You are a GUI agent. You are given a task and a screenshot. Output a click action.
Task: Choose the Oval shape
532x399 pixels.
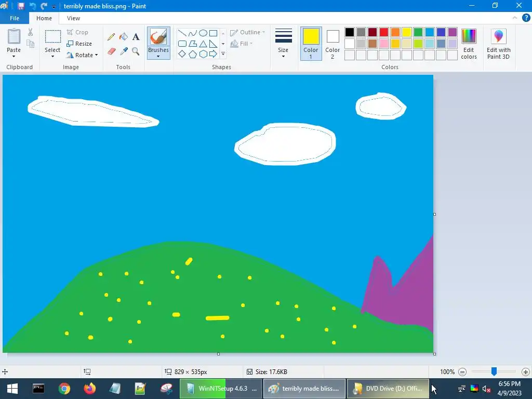203,33
